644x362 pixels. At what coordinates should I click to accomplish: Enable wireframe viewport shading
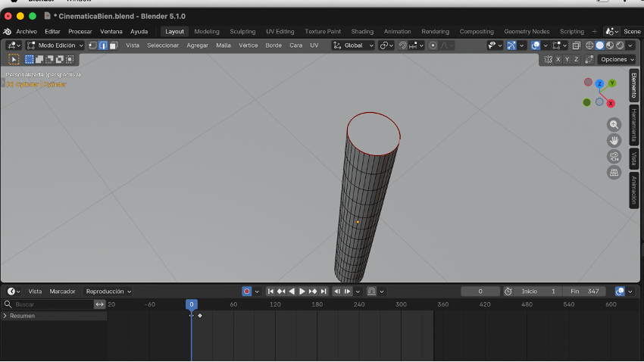pos(589,45)
